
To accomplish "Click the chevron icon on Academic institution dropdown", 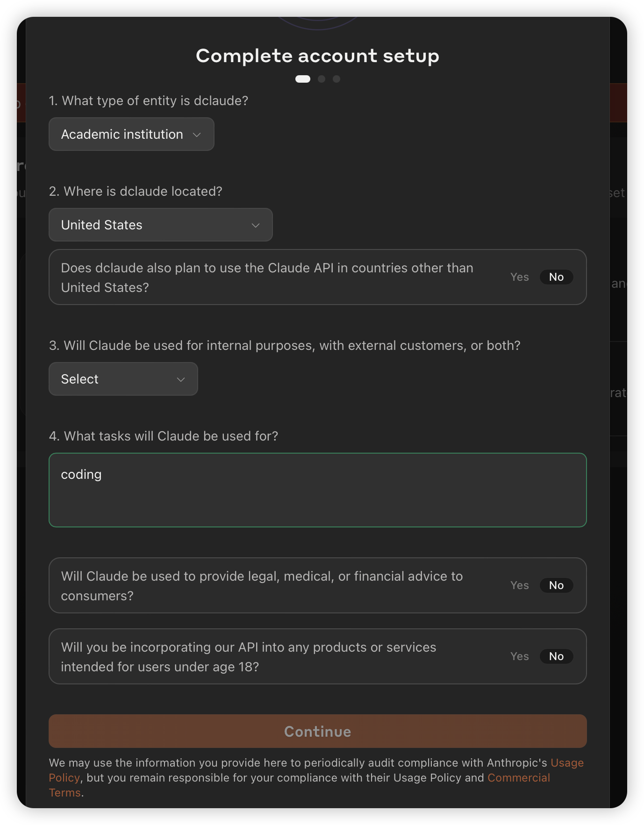I will pos(197,135).
